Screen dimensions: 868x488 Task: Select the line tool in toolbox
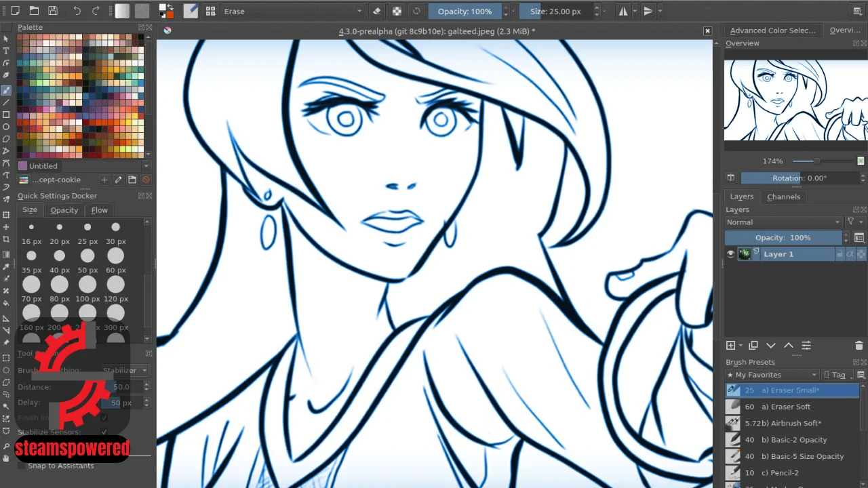point(6,102)
